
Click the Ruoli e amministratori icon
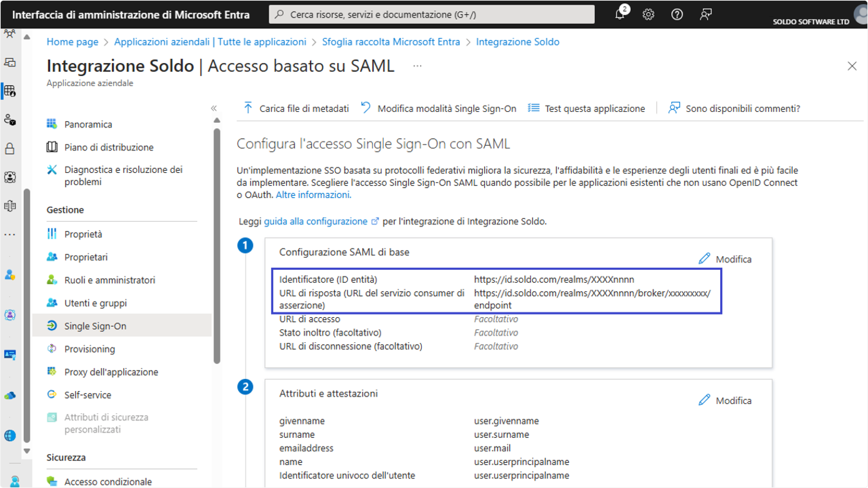tap(52, 280)
